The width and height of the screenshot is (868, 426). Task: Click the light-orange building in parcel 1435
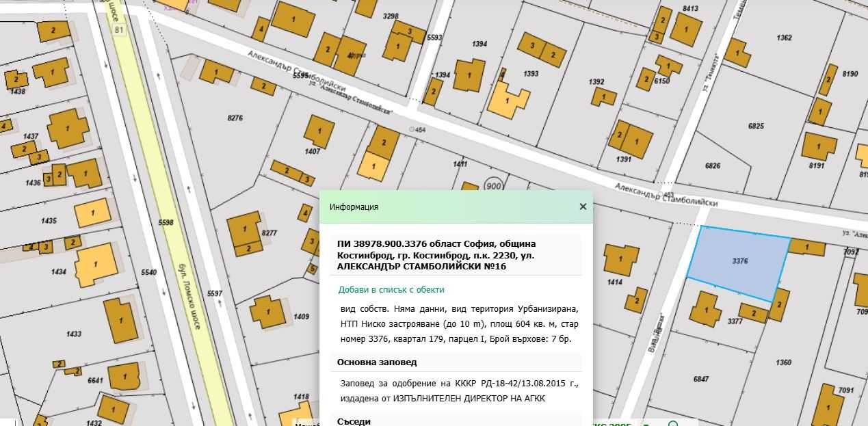click(92, 213)
